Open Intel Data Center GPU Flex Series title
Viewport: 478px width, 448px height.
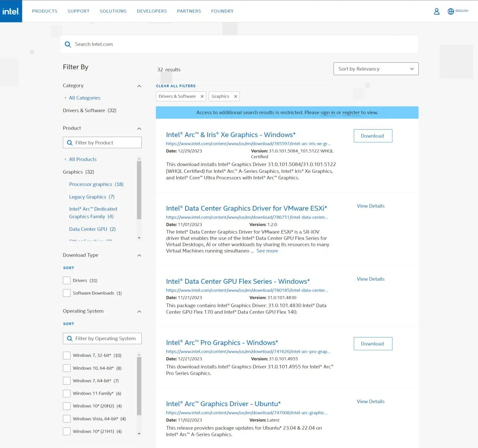pos(238,281)
